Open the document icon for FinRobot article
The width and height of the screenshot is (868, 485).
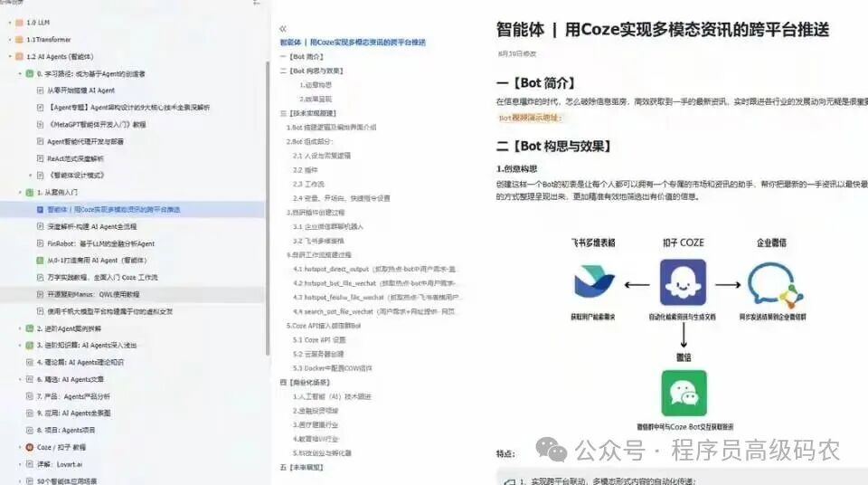pyautogui.click(x=40, y=243)
